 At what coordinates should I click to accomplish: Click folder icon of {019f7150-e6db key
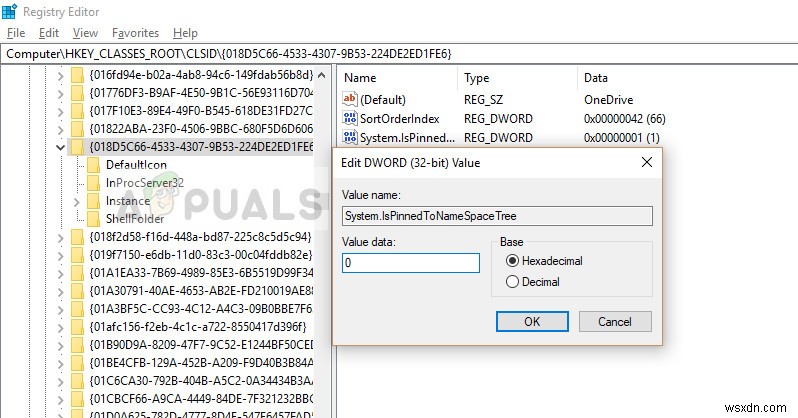coord(77,255)
